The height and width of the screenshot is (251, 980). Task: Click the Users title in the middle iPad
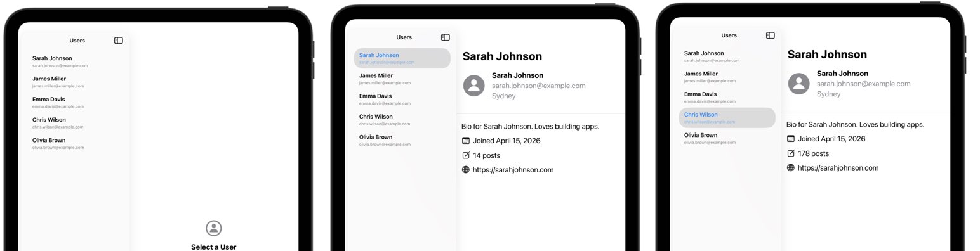[x=404, y=37]
